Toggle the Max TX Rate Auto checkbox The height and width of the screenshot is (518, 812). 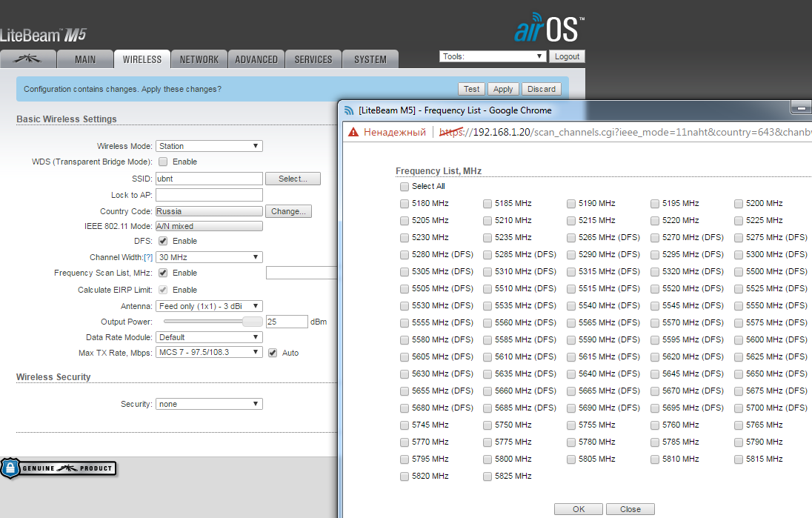(x=273, y=353)
